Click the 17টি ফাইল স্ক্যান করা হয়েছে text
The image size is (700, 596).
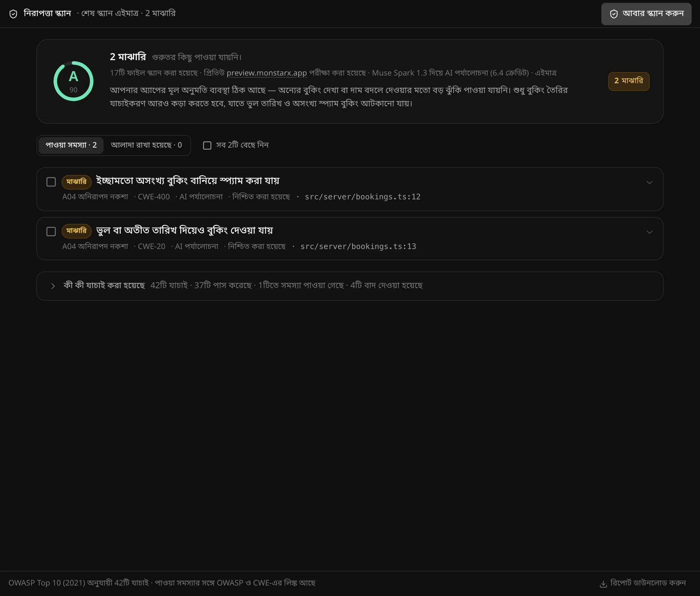point(154,73)
